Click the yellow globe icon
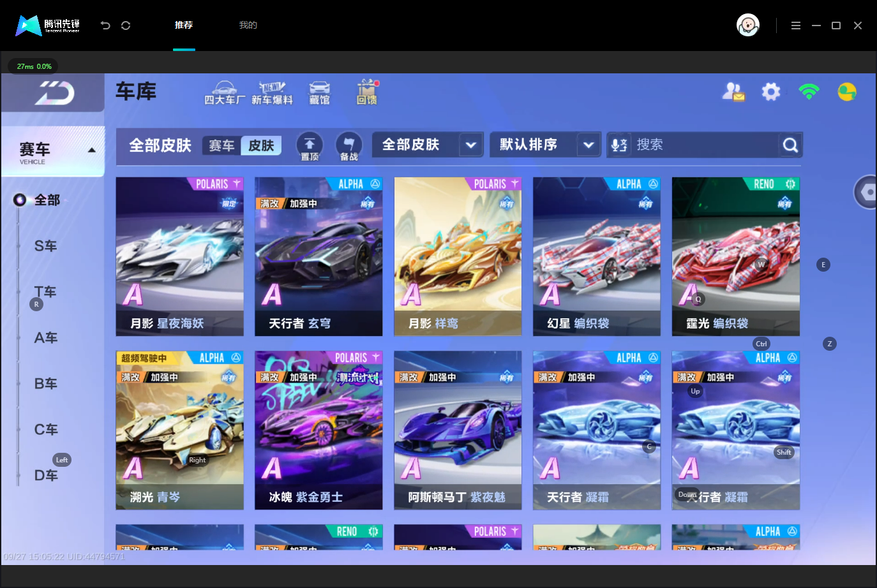This screenshot has height=588, width=877. tap(847, 92)
